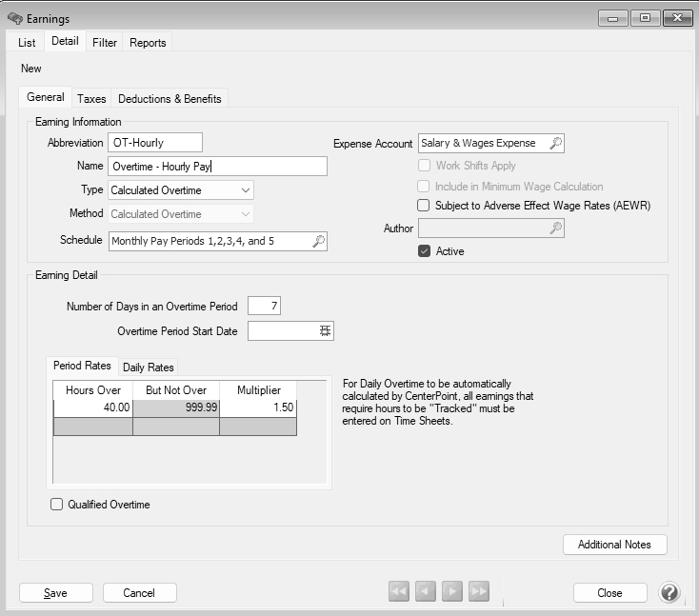
Task: Click the Expense Account lookup magnifier icon
Action: click(x=556, y=143)
